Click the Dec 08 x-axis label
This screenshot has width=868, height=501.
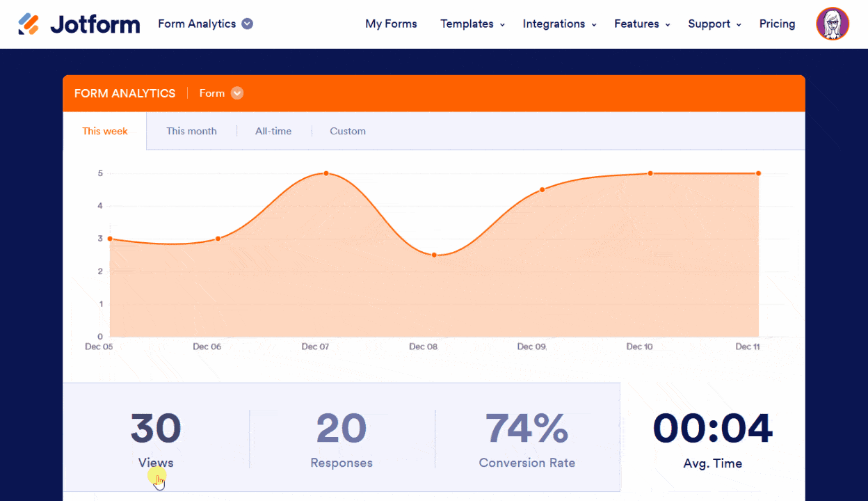click(x=423, y=347)
